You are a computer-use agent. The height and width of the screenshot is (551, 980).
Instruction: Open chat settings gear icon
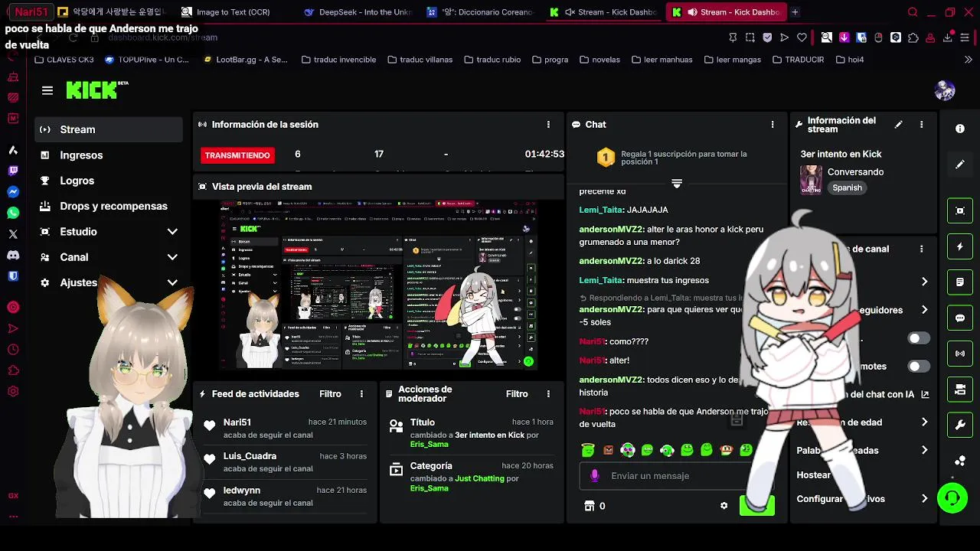point(724,506)
